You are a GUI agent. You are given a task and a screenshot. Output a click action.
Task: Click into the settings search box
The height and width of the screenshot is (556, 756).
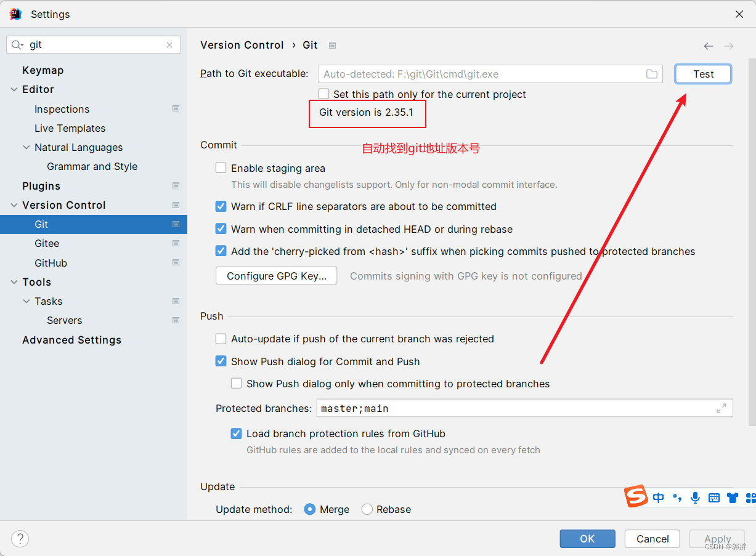tap(93, 45)
